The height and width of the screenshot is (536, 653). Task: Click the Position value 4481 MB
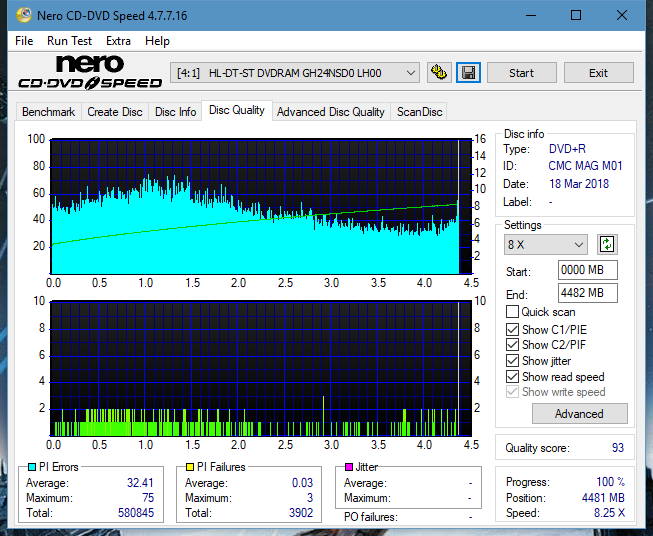pyautogui.click(x=603, y=498)
